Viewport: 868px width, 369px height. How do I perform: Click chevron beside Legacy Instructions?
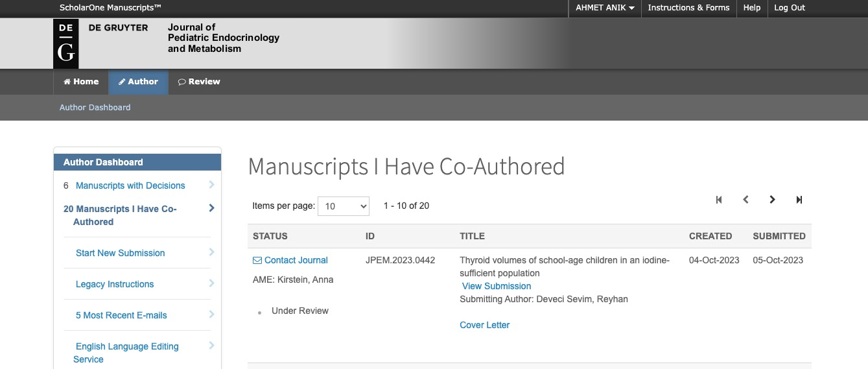[x=211, y=284]
